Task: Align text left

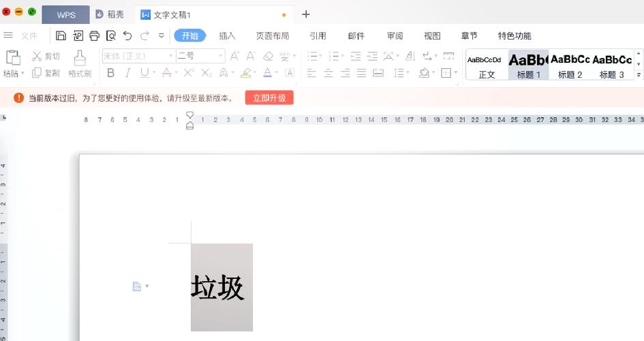Action: 311,73
